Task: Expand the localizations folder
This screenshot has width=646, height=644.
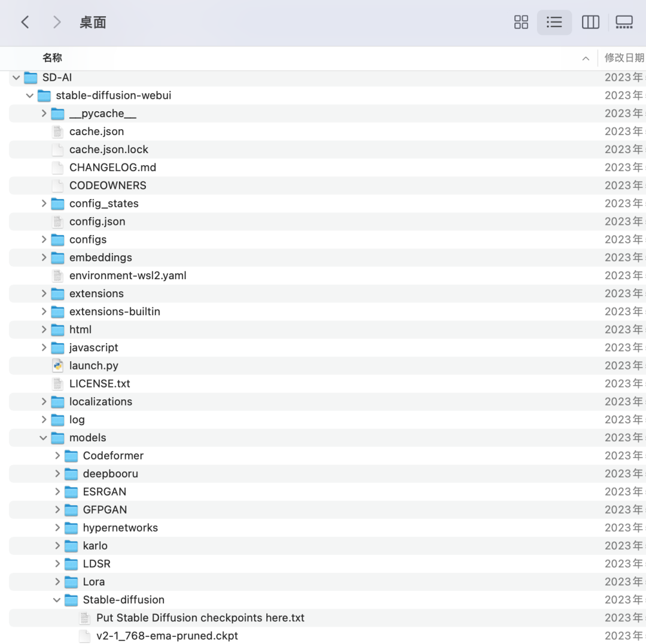Action: pyautogui.click(x=44, y=402)
